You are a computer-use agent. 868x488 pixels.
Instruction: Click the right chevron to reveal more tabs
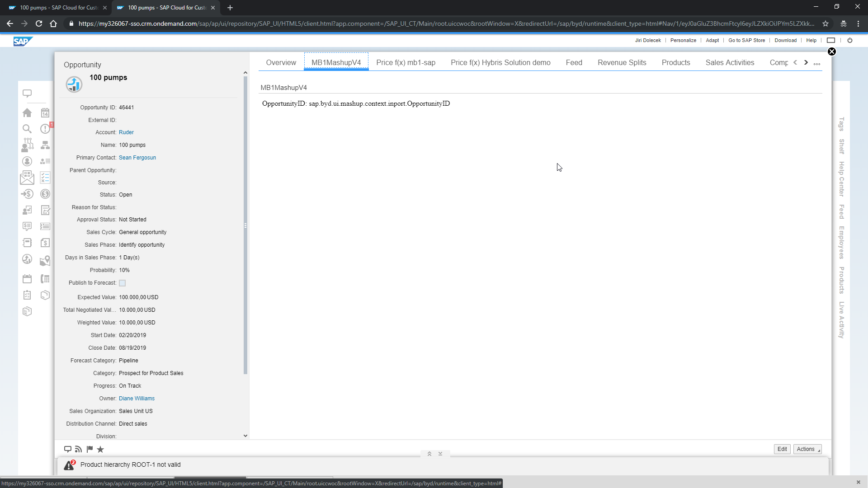(x=806, y=63)
